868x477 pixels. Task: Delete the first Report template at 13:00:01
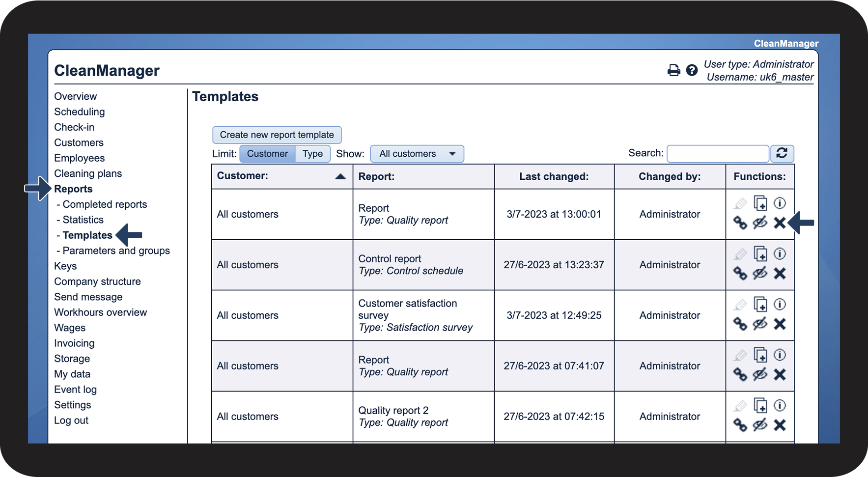point(780,223)
